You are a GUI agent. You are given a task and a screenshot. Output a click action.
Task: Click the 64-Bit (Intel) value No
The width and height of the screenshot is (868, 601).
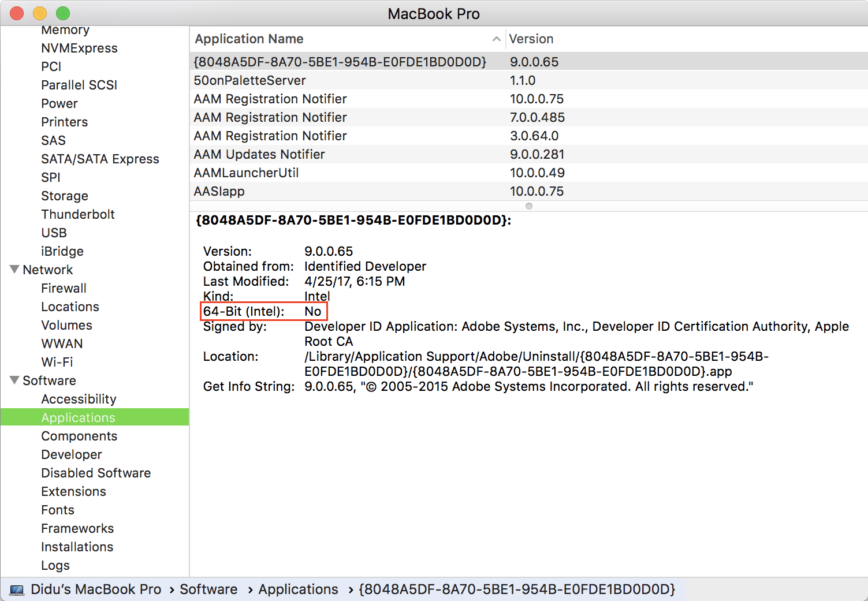(x=312, y=311)
